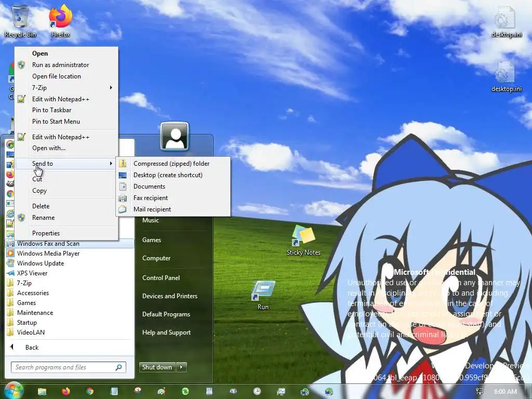Screen dimensions: 532x399
Task: Click the network icon in the system tray
Action: tap(480, 392)
